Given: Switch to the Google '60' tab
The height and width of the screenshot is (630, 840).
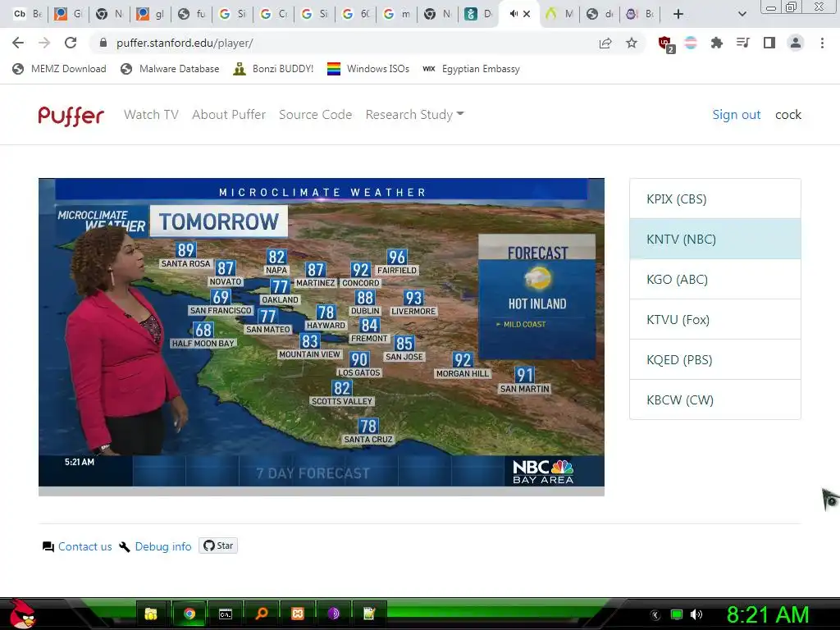Looking at the screenshot, I should pyautogui.click(x=356, y=14).
